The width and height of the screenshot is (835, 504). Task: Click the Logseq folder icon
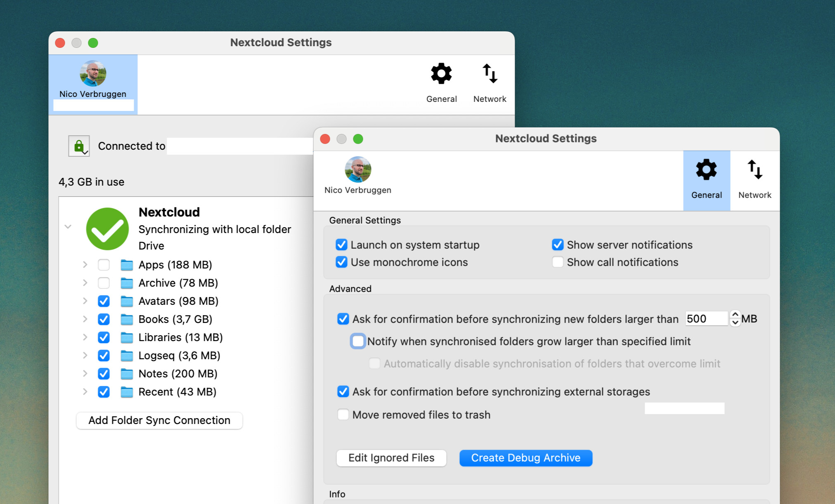coord(127,356)
